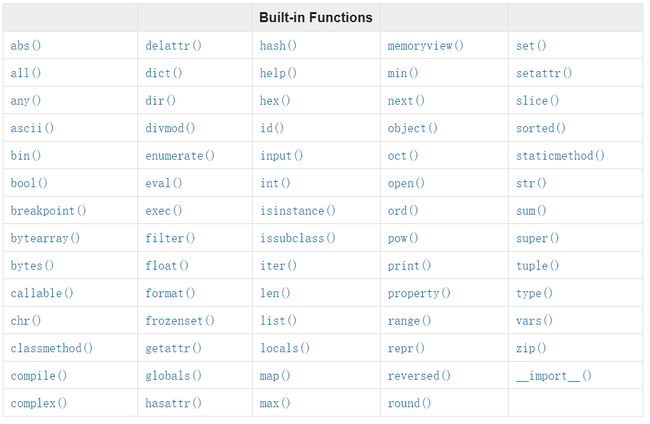This screenshot has width=650, height=424.
Task: Select the classmethod() link
Action: 51,348
